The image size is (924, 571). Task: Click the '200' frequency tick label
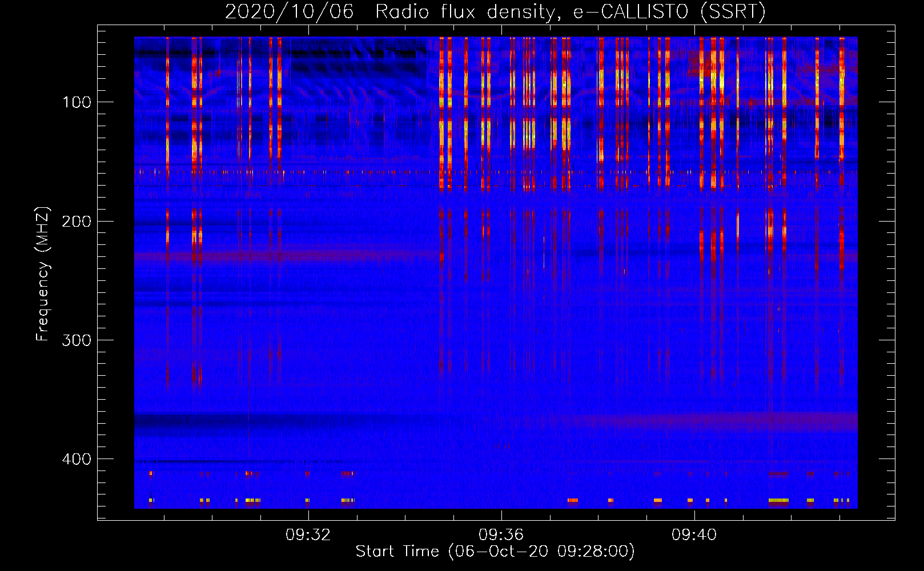coord(77,221)
